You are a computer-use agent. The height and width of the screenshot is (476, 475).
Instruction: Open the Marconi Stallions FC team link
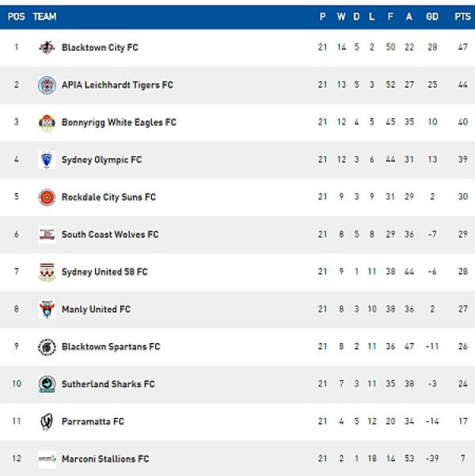coord(105,459)
